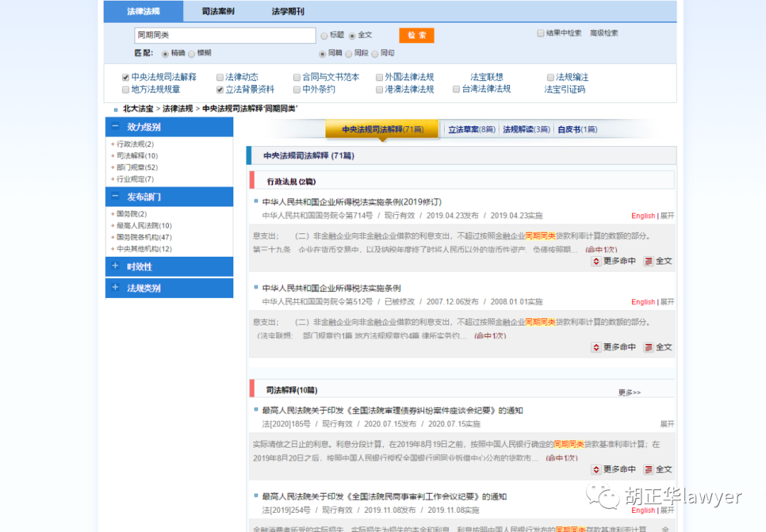
Task: Expand the 时效性 panel
Action: pos(116,266)
